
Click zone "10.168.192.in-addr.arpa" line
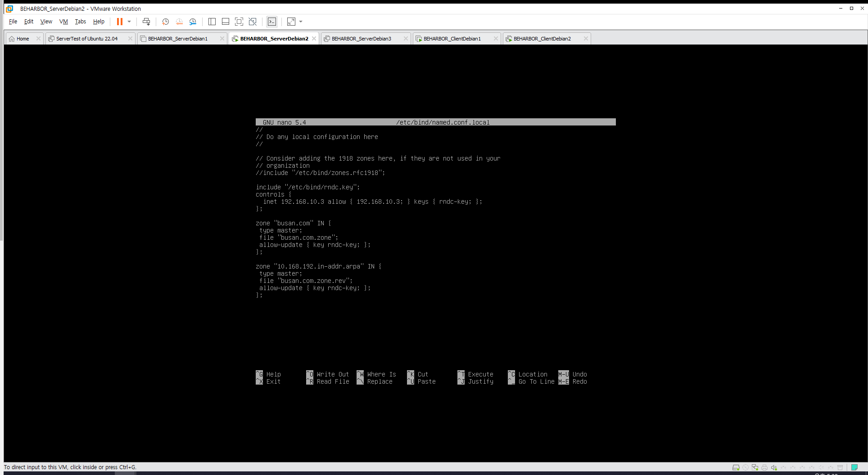[x=318, y=266]
